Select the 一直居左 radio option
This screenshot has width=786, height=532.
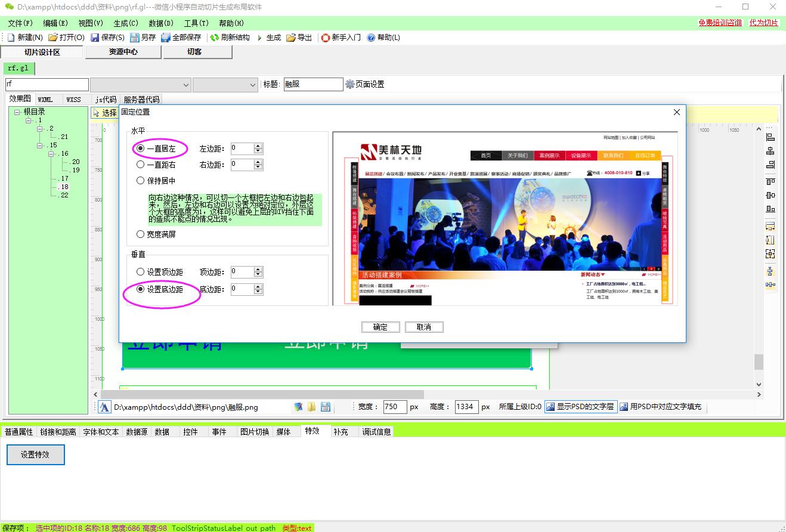156,148
